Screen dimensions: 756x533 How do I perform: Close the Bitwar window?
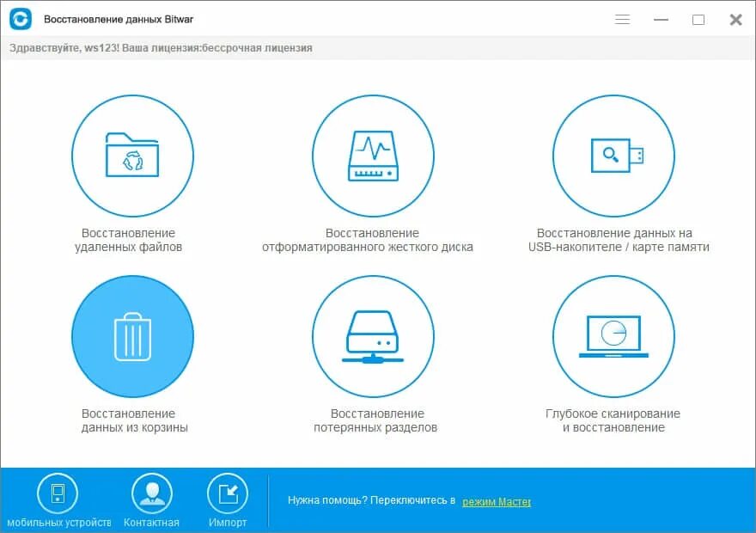[735, 19]
